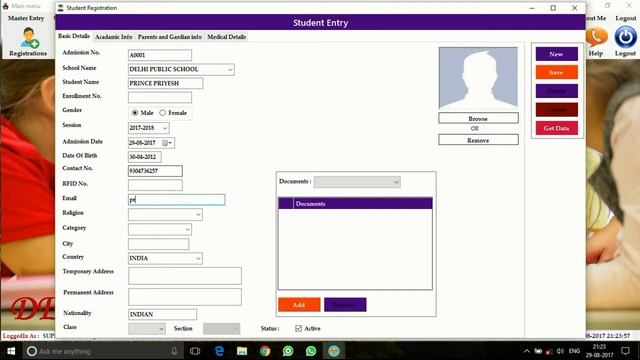This screenshot has width=640, height=360.
Task: Expand the Religion dropdown
Action: (x=198, y=215)
